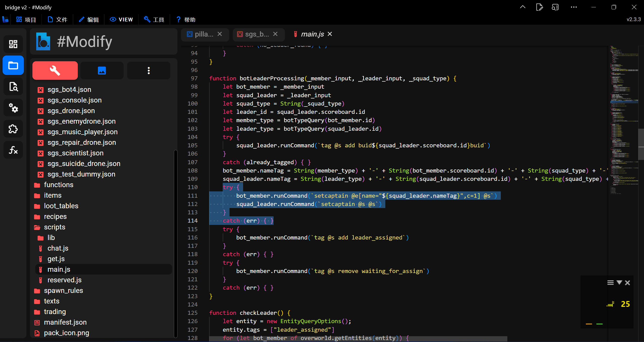
Task: Click line number 114 in gutter
Action: click(x=193, y=221)
